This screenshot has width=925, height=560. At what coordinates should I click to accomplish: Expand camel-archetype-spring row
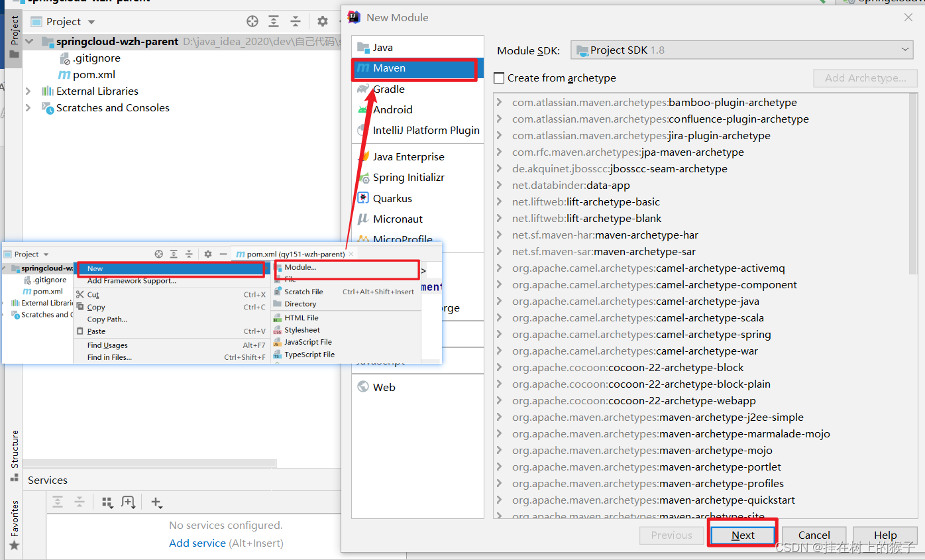(499, 335)
